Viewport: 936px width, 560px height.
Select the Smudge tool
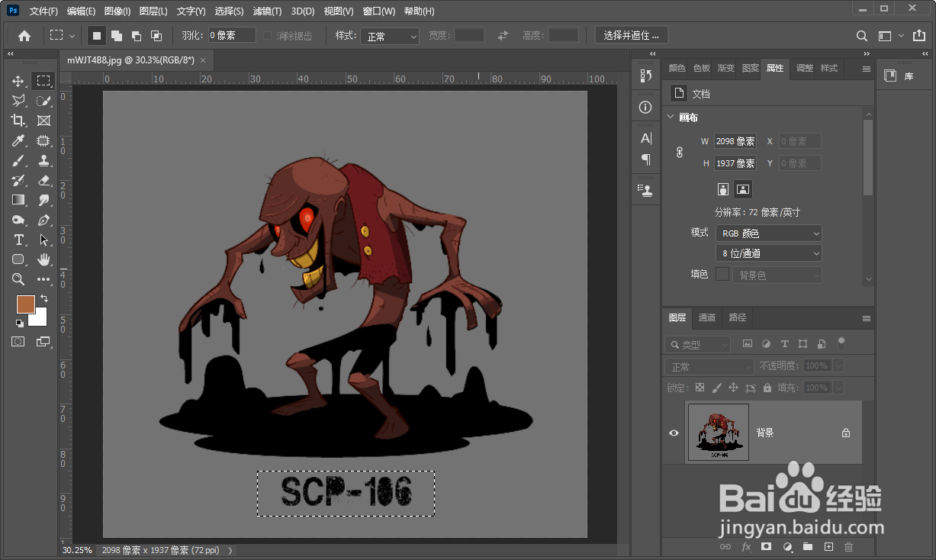tap(43, 200)
